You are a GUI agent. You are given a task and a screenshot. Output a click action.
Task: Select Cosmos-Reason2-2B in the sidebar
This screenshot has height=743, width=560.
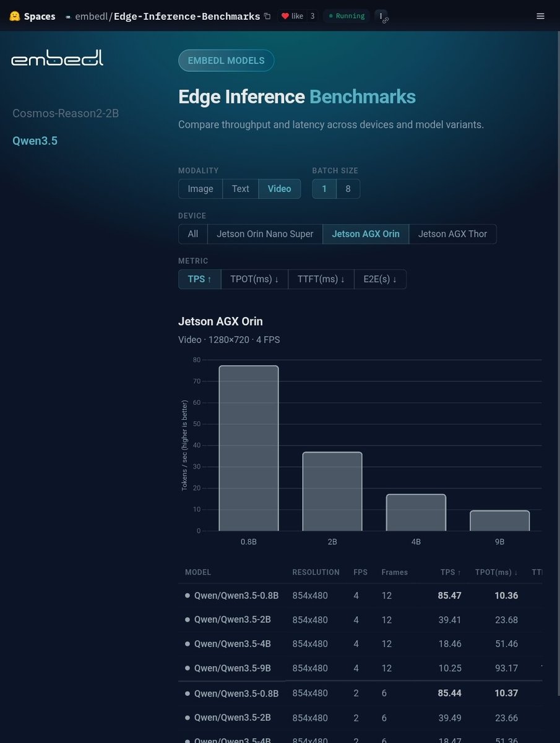(x=66, y=113)
